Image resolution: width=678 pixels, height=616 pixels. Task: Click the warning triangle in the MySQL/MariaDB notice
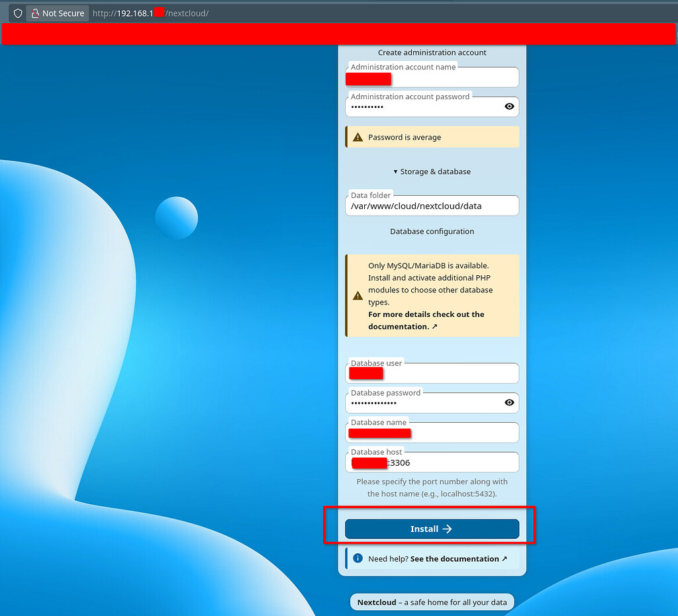[358, 296]
